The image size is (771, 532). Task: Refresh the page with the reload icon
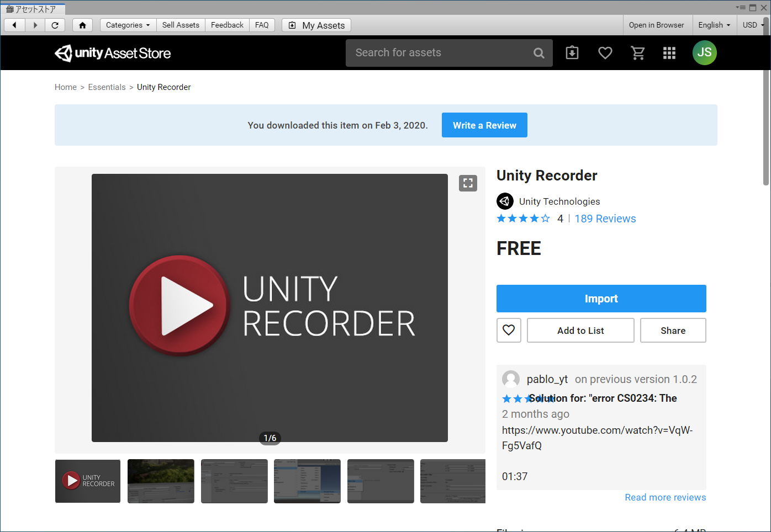[55, 25]
